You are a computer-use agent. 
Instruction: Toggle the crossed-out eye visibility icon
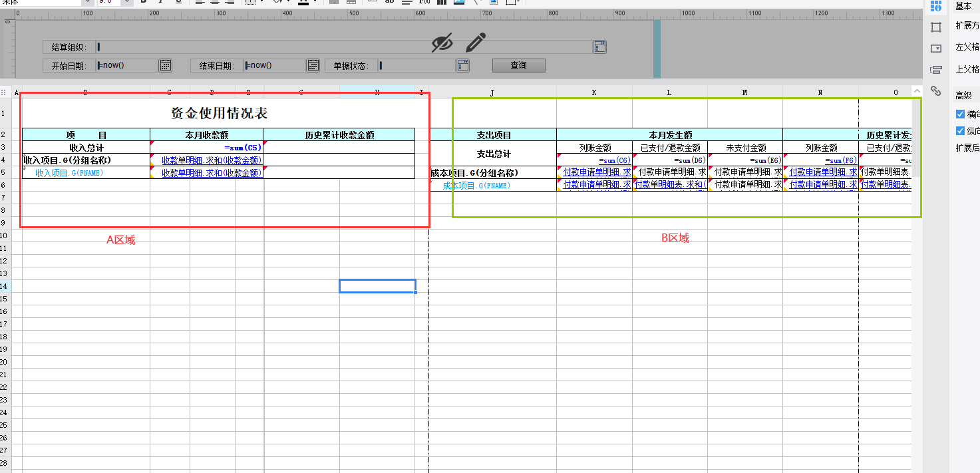[x=442, y=43]
